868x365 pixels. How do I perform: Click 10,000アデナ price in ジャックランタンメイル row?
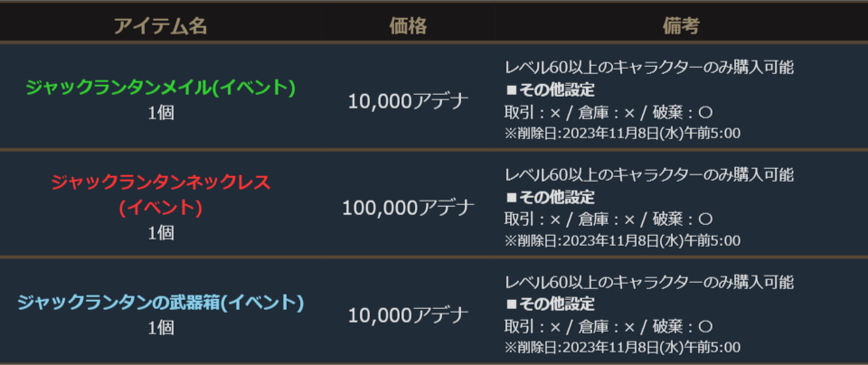pyautogui.click(x=408, y=100)
